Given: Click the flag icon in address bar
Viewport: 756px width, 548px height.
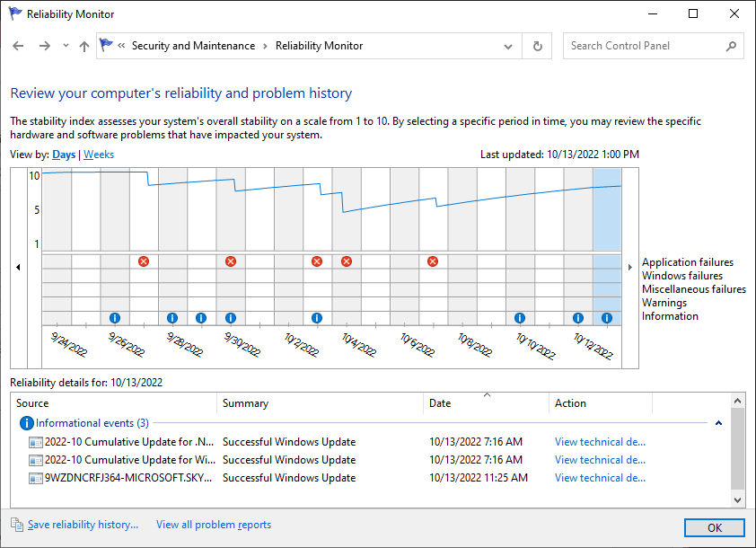Looking at the screenshot, I should coord(106,45).
